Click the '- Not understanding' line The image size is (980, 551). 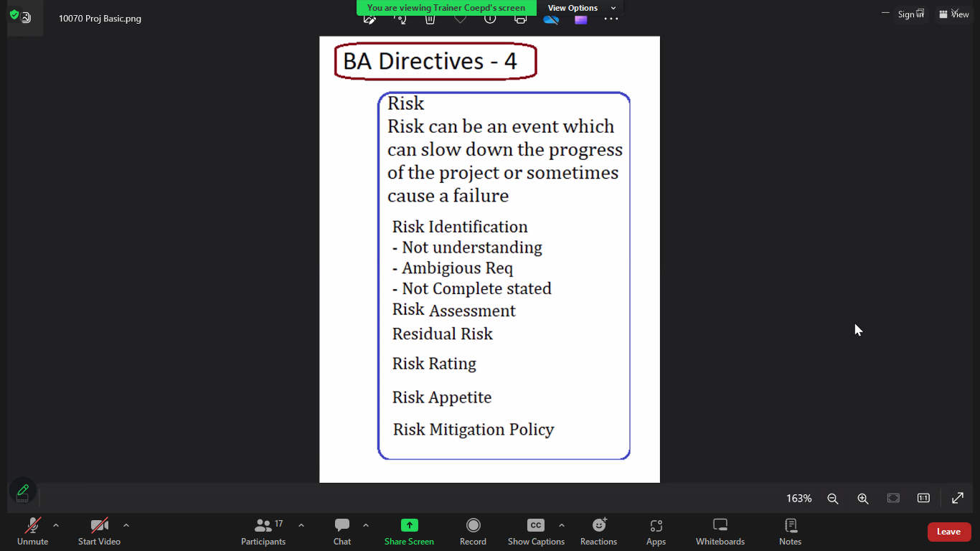[467, 248]
